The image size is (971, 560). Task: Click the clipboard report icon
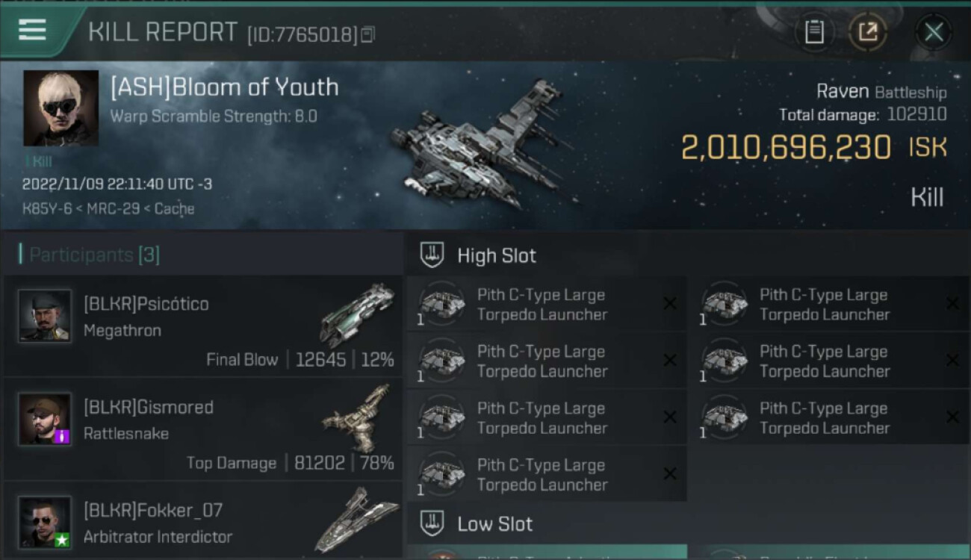[x=814, y=31]
